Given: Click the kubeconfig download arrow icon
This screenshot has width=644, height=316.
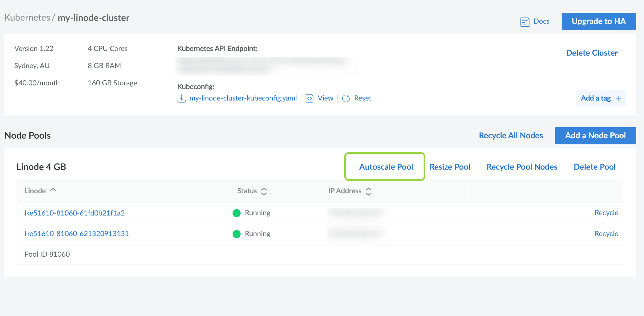Looking at the screenshot, I should pyautogui.click(x=182, y=98).
